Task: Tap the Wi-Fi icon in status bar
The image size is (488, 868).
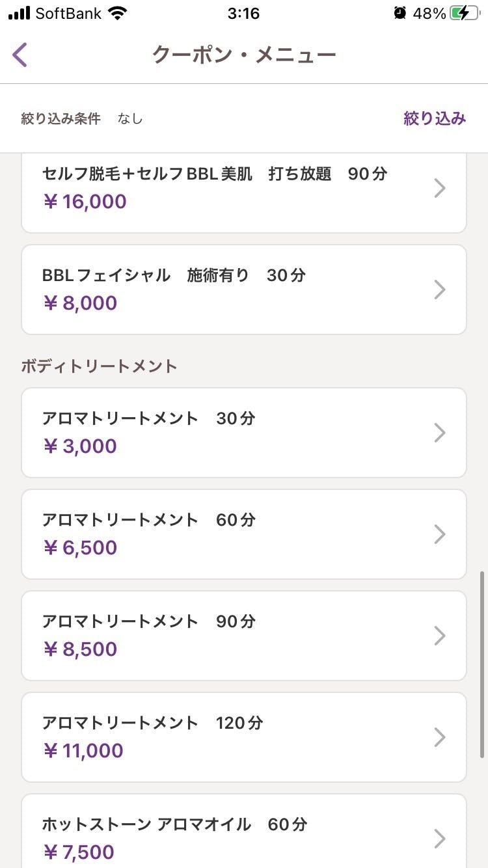Action: pos(118,13)
